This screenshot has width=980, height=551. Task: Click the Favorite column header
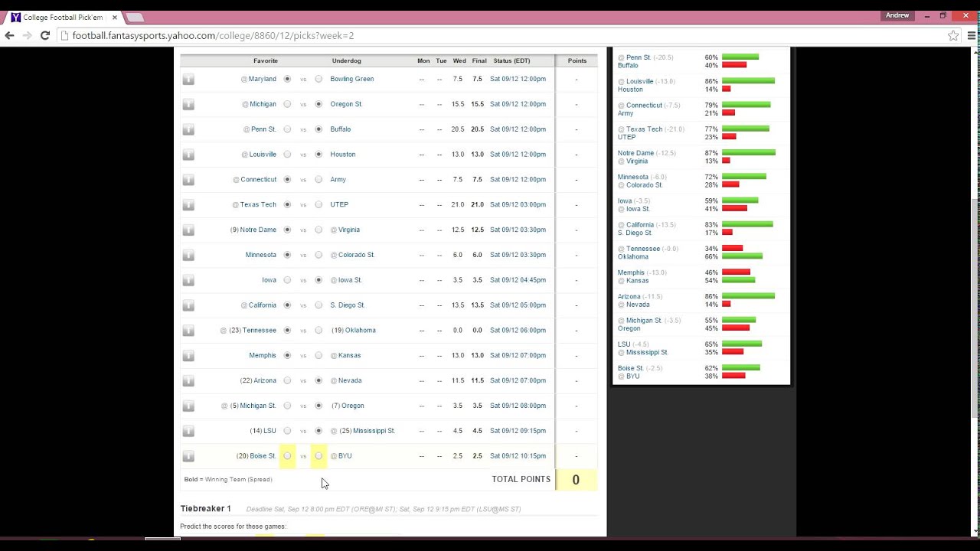[266, 60]
